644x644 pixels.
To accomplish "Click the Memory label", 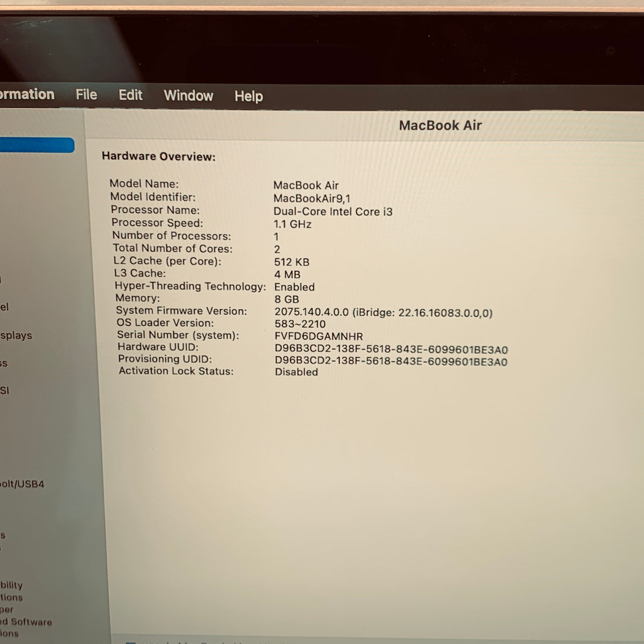I will click(x=137, y=298).
